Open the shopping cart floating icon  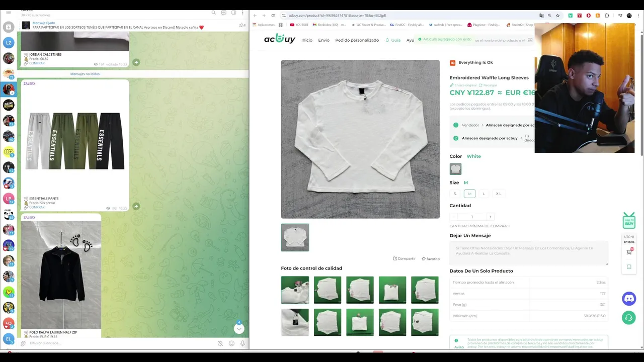(629, 252)
